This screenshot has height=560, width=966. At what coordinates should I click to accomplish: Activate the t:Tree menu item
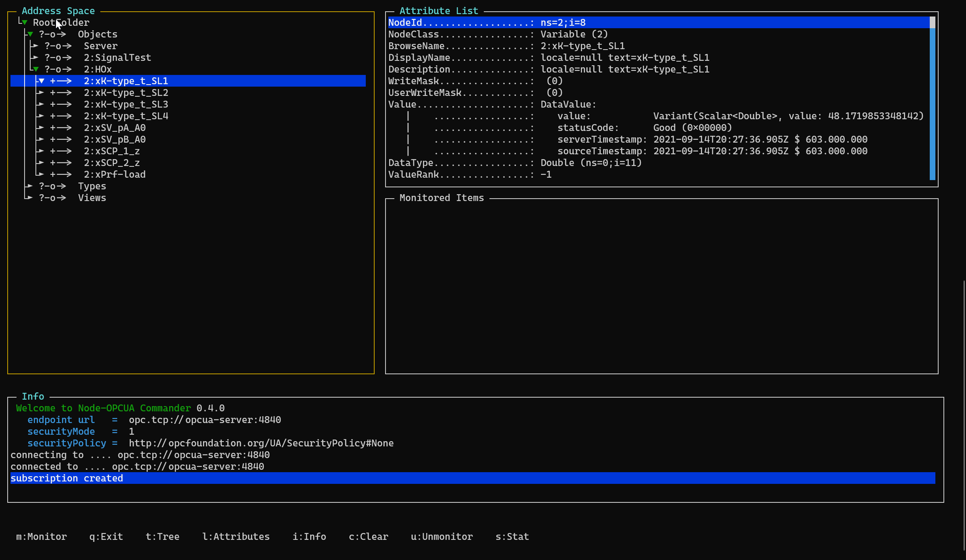click(163, 537)
